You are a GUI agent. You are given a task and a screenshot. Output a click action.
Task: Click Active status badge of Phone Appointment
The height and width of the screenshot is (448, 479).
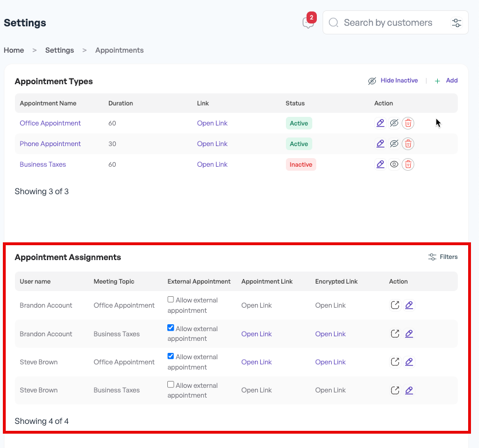pyautogui.click(x=299, y=144)
